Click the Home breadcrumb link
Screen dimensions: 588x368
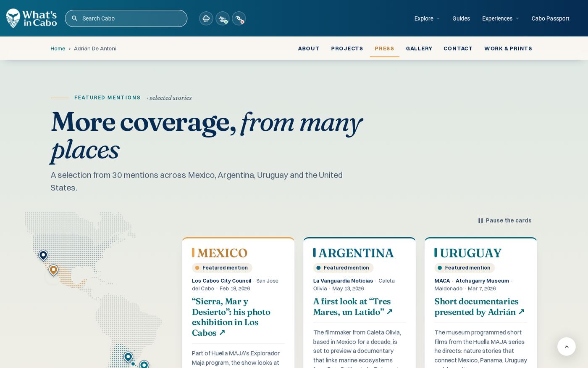(58, 48)
